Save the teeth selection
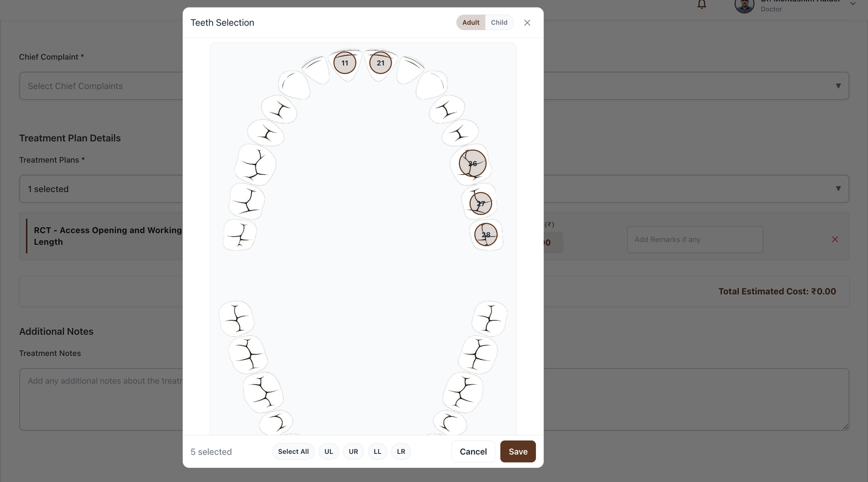The width and height of the screenshot is (868, 482). tap(518, 452)
